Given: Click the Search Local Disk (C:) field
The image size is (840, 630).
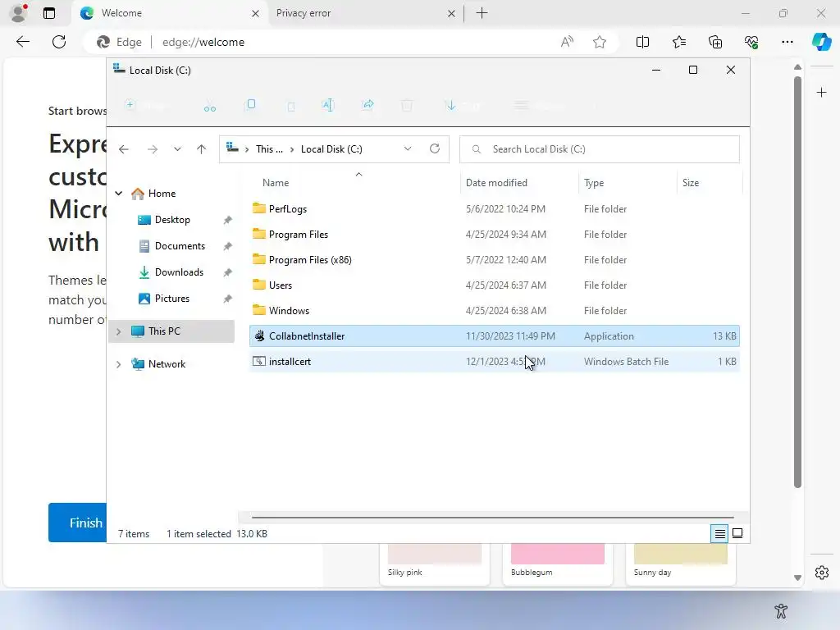Looking at the screenshot, I should click(x=599, y=149).
